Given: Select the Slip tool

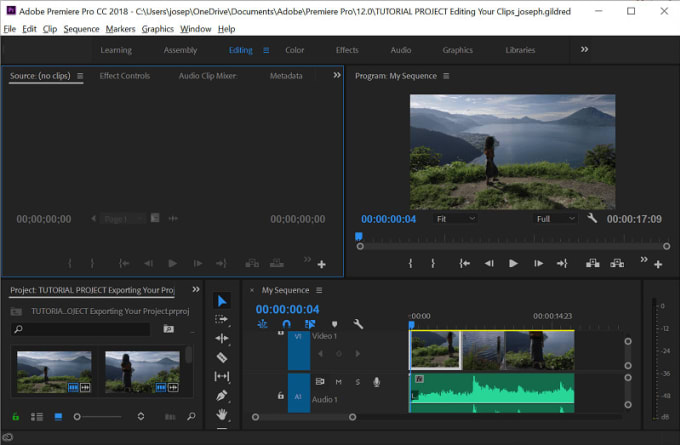Looking at the screenshot, I should [222, 376].
